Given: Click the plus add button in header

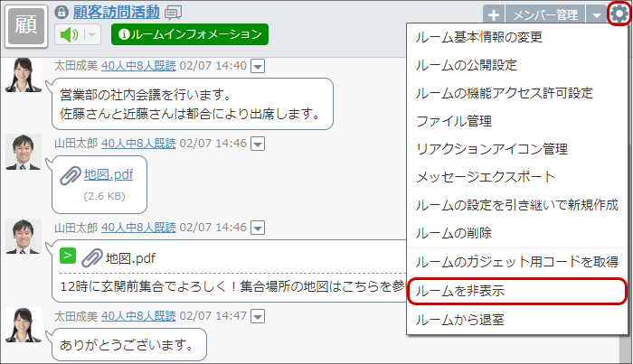Looking at the screenshot, I should click(x=494, y=15).
